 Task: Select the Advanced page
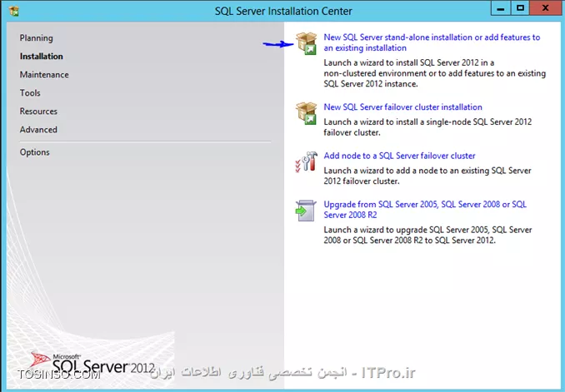point(38,130)
